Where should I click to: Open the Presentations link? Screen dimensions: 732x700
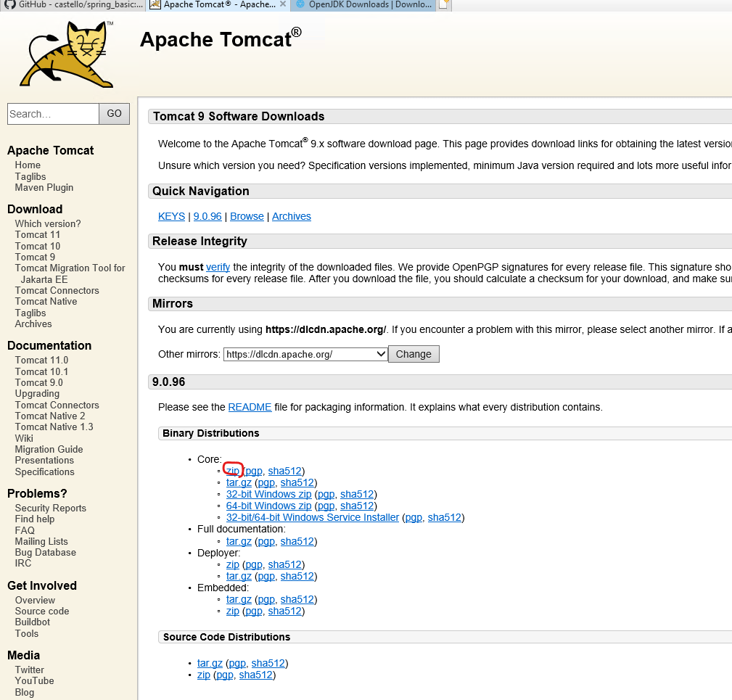click(x=44, y=461)
